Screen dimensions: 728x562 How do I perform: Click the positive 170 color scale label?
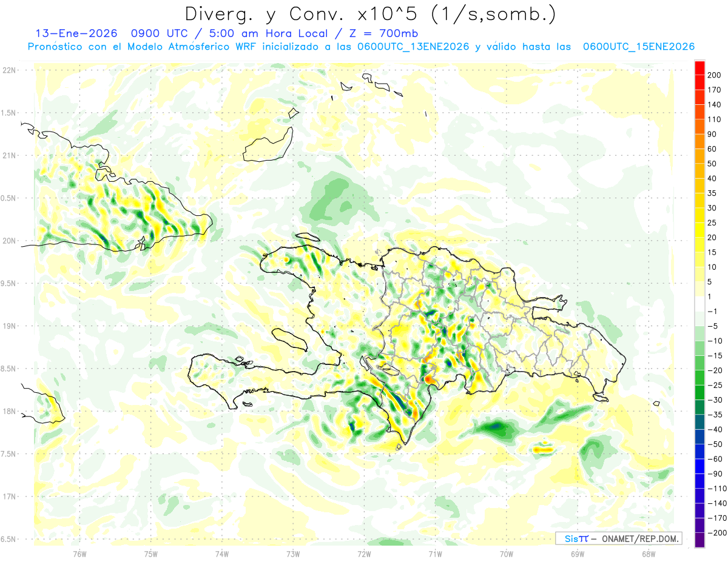(x=715, y=90)
